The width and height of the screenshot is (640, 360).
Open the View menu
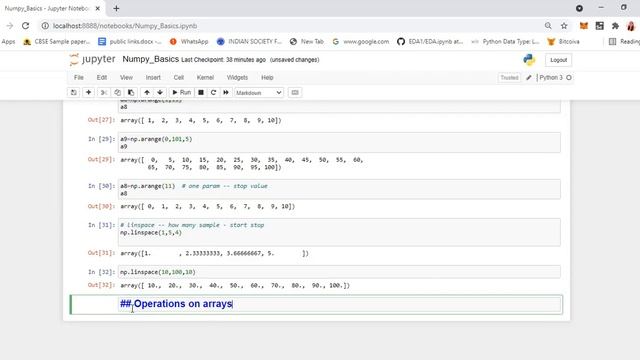126,78
